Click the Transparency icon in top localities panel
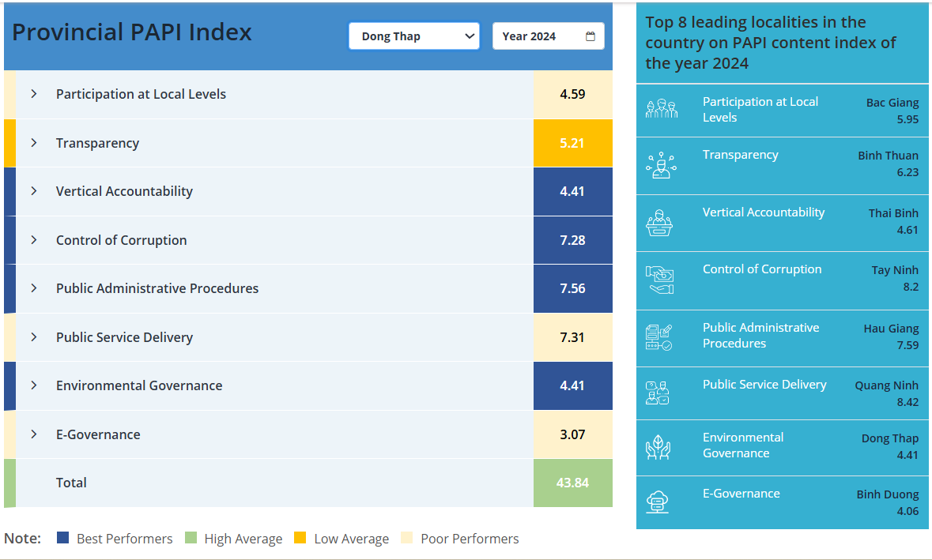The width and height of the screenshot is (932, 560). [x=661, y=166]
